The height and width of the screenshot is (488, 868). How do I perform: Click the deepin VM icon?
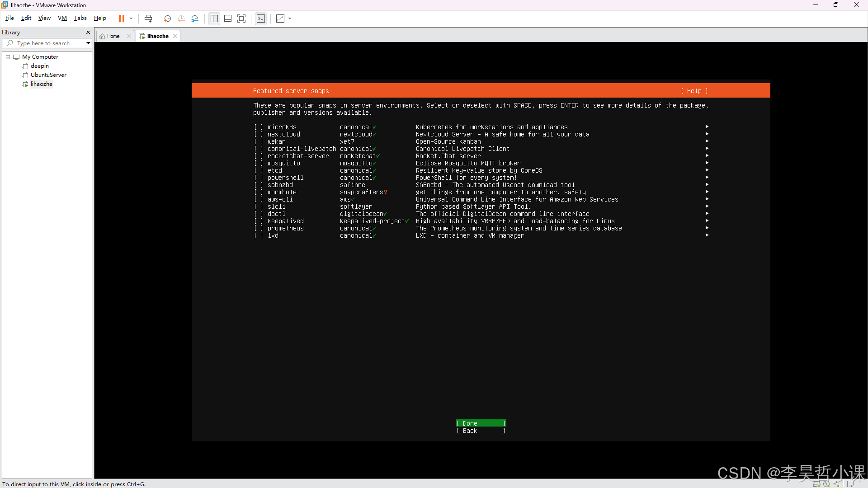point(25,66)
